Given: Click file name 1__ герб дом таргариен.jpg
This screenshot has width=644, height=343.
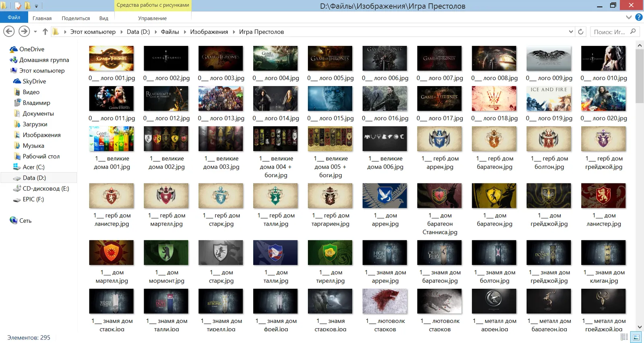Looking at the screenshot, I should pyautogui.click(x=330, y=220).
